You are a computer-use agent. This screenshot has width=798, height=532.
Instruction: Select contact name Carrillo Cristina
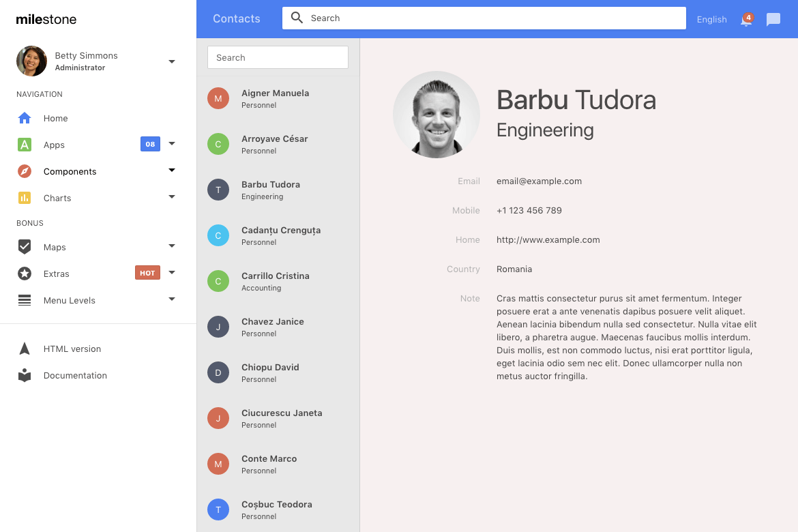276,276
